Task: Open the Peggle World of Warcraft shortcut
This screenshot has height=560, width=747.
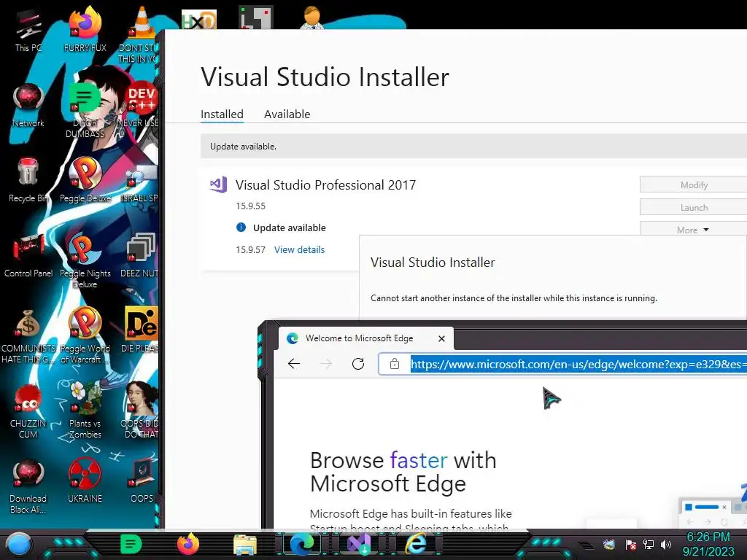Action: (85, 335)
